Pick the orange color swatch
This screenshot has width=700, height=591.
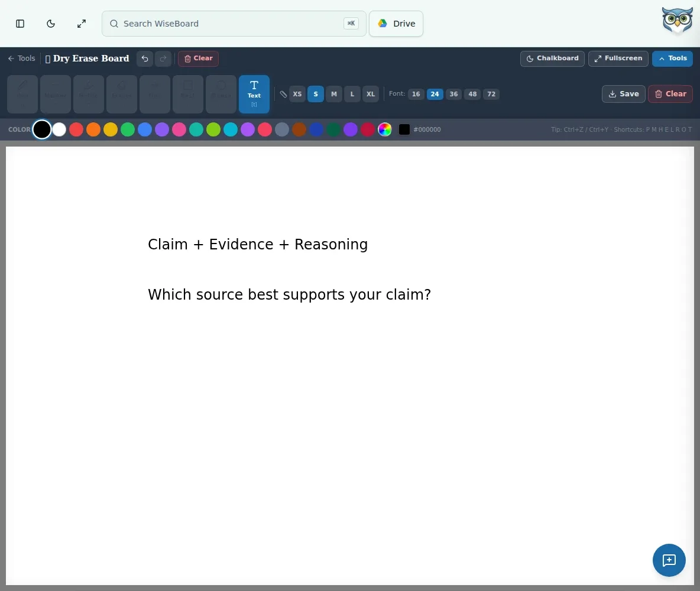tap(93, 129)
